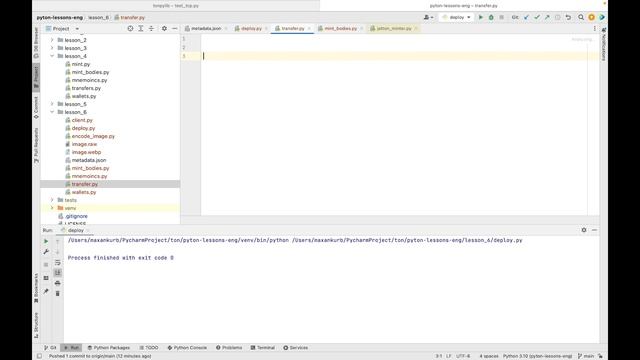Open Python Console tool window

point(187,348)
